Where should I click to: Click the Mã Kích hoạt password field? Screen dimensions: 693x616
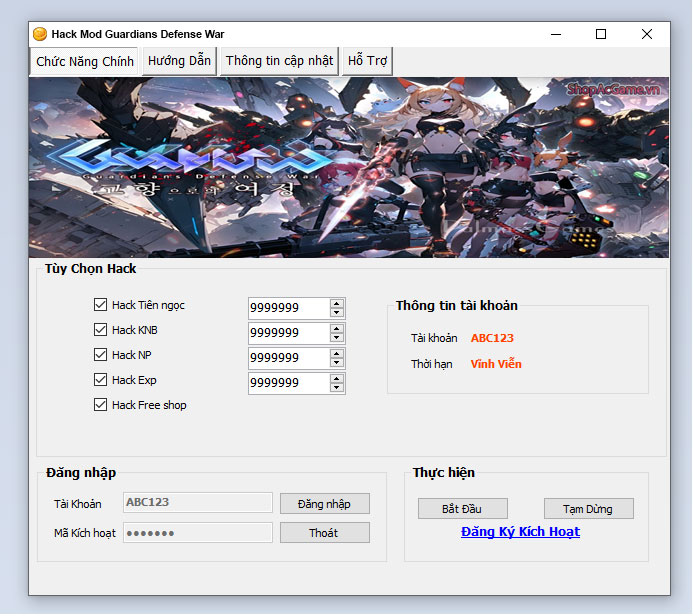[x=198, y=533]
